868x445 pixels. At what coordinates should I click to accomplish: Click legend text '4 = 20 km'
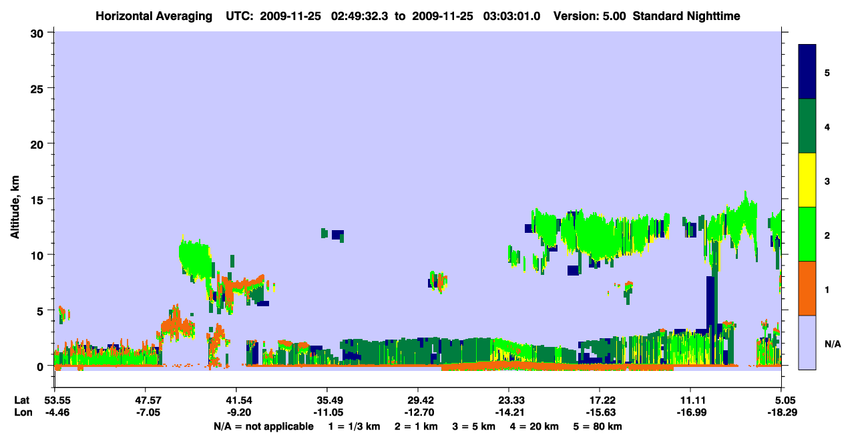[x=535, y=426]
